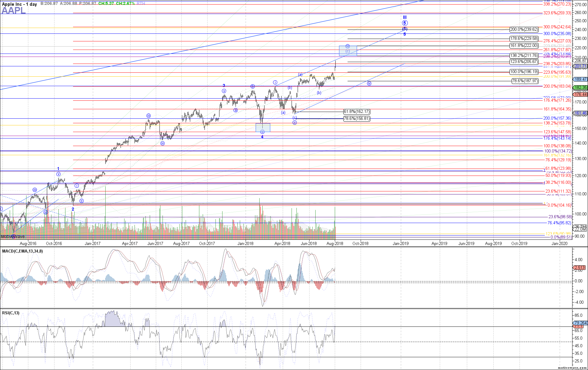Click the red 161.8%(164.35) Fibonacci label
Image resolution: width=588 pixels, height=370 pixels.
coord(557,109)
